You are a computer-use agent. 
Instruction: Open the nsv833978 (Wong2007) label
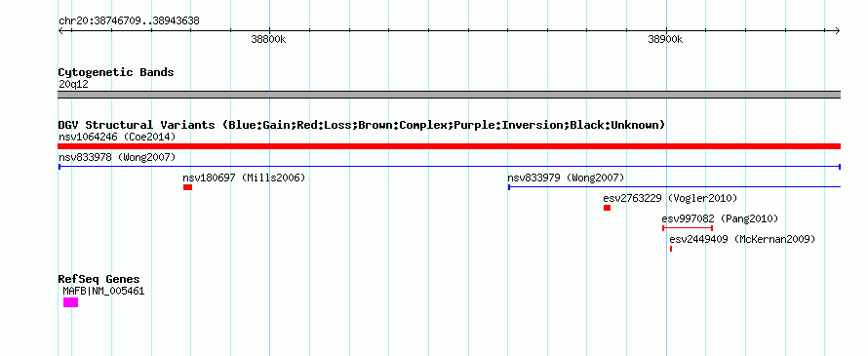click(117, 157)
